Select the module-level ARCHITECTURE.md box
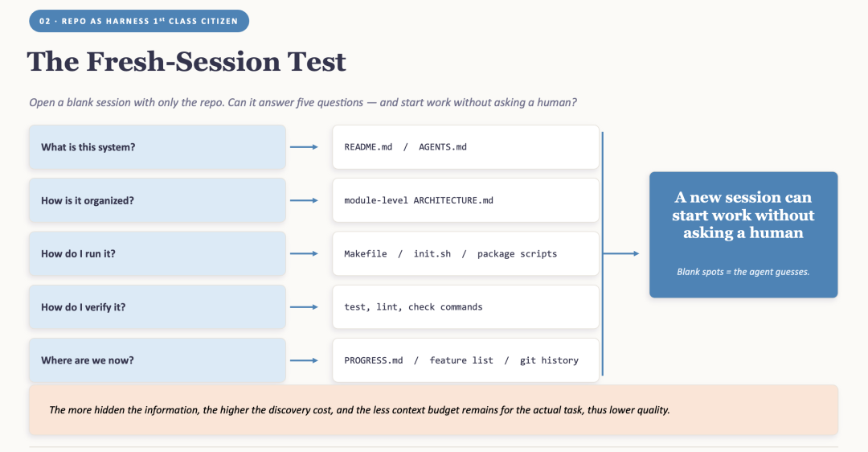Screen dimensions: 868x452 [465, 200]
